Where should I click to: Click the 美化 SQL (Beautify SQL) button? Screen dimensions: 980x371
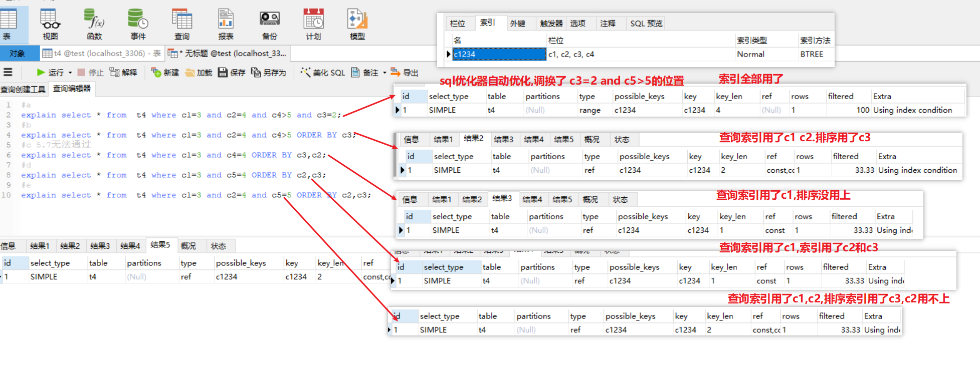[x=323, y=73]
